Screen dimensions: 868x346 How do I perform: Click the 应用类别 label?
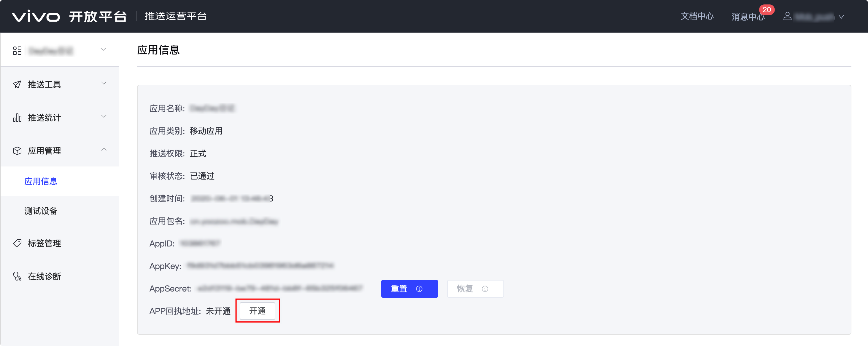click(x=167, y=131)
